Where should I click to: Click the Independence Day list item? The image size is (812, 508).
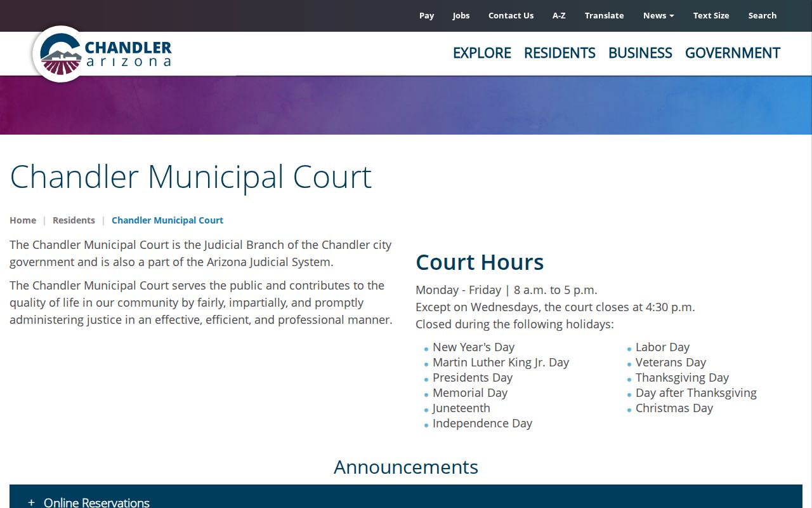[x=482, y=424]
